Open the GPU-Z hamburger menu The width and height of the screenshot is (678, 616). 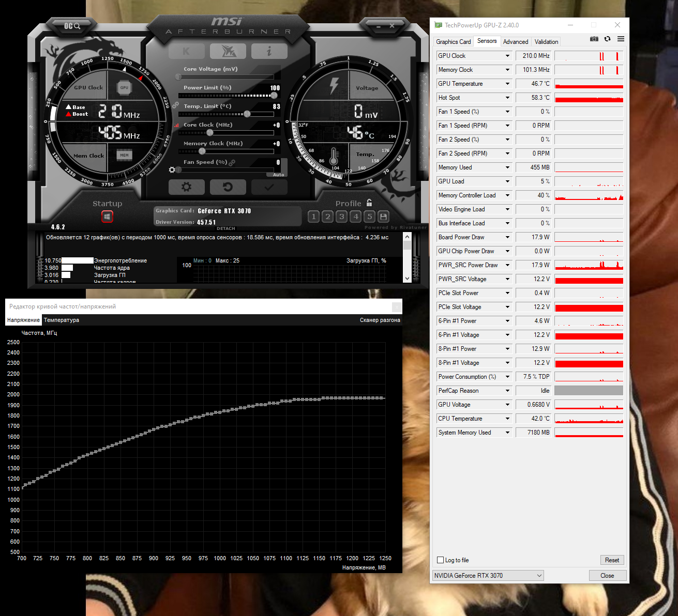[621, 39]
